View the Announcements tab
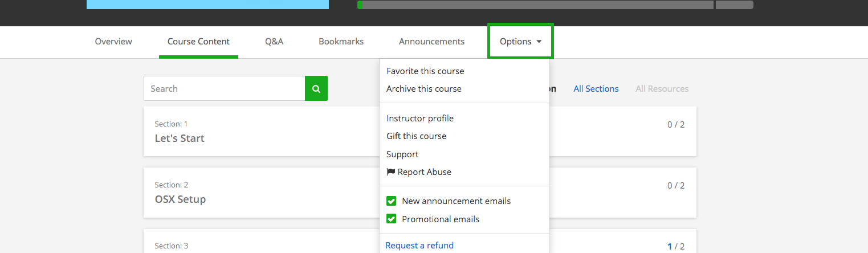 [x=431, y=41]
